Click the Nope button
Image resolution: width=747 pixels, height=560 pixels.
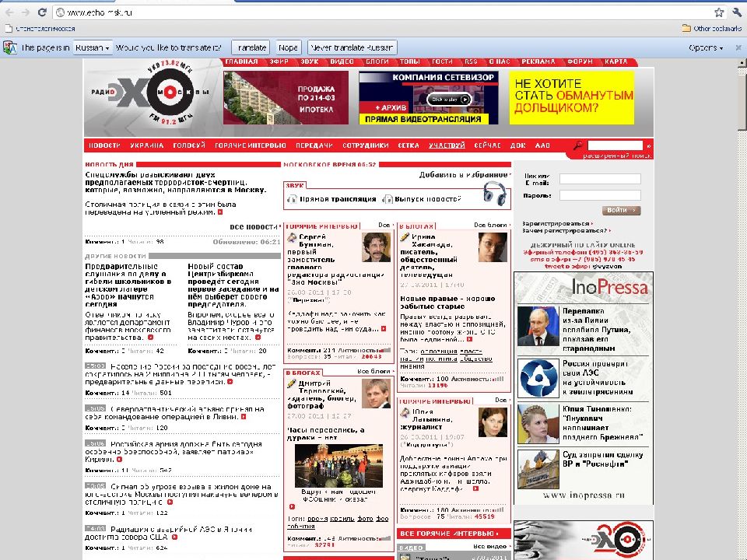(288, 47)
